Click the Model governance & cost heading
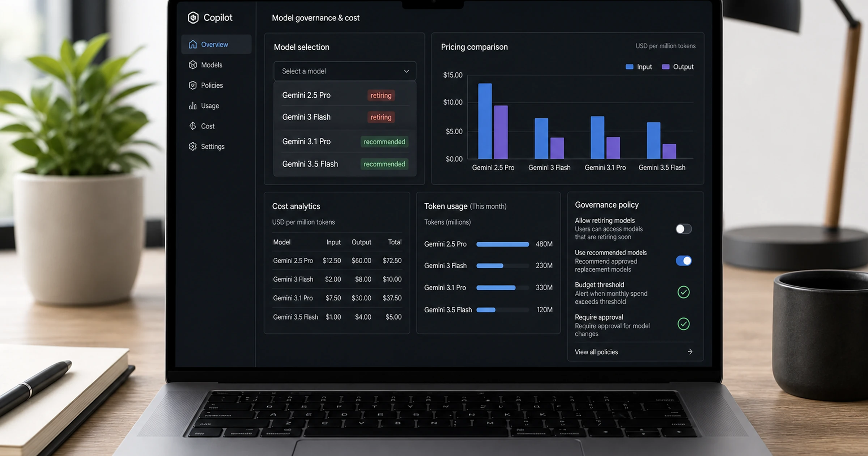The width and height of the screenshot is (868, 456). pos(315,18)
